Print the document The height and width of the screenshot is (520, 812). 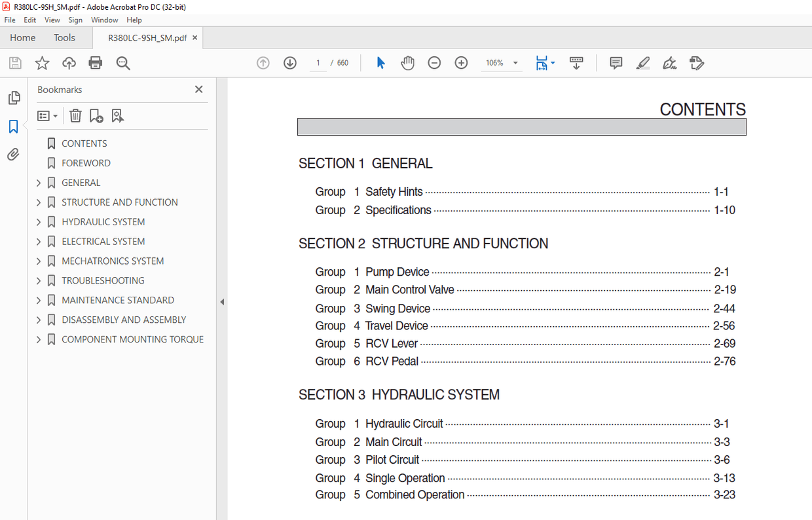coord(96,62)
